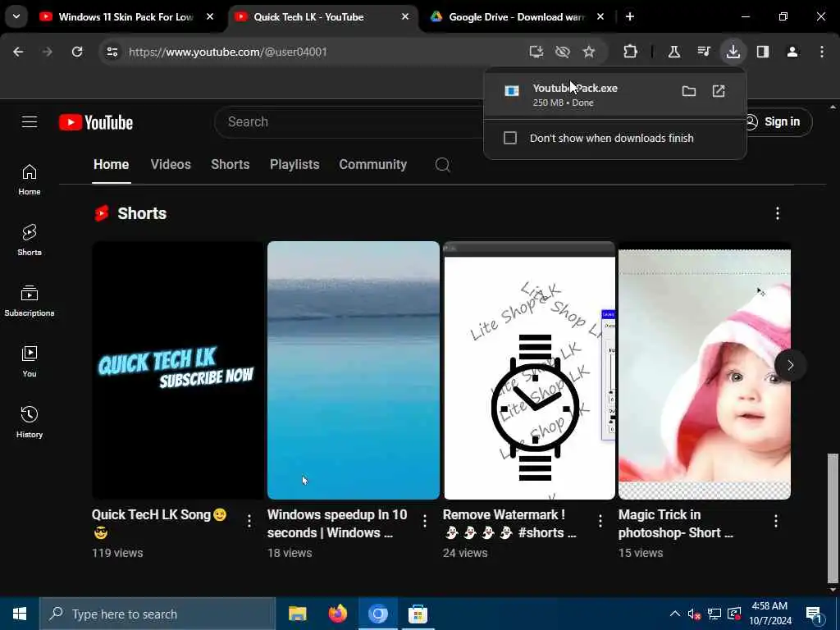Open File Explorer from the taskbar
840x630 pixels.
click(x=297, y=614)
